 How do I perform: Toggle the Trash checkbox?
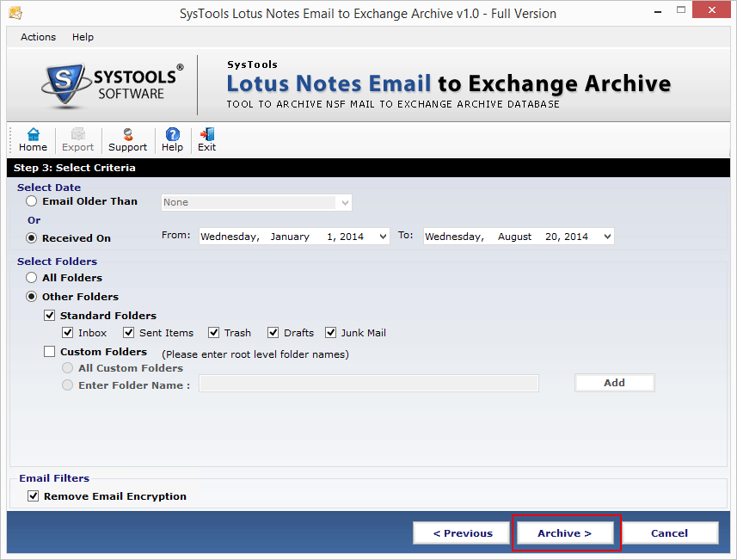[214, 333]
